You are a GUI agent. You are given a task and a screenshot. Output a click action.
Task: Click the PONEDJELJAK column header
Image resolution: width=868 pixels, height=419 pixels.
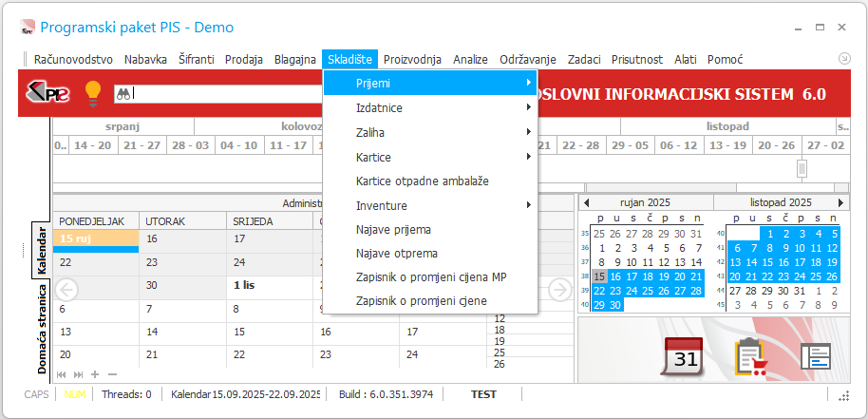point(96,221)
